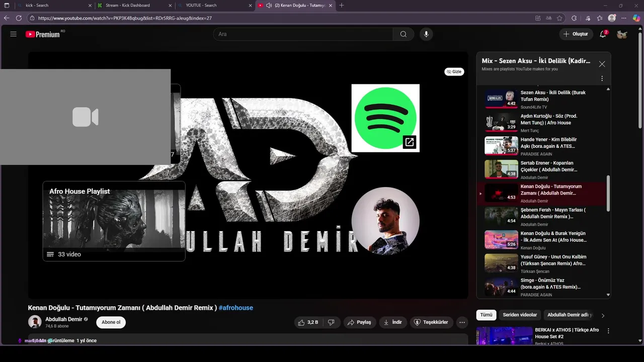Add this page to favorites star

(x=559, y=18)
